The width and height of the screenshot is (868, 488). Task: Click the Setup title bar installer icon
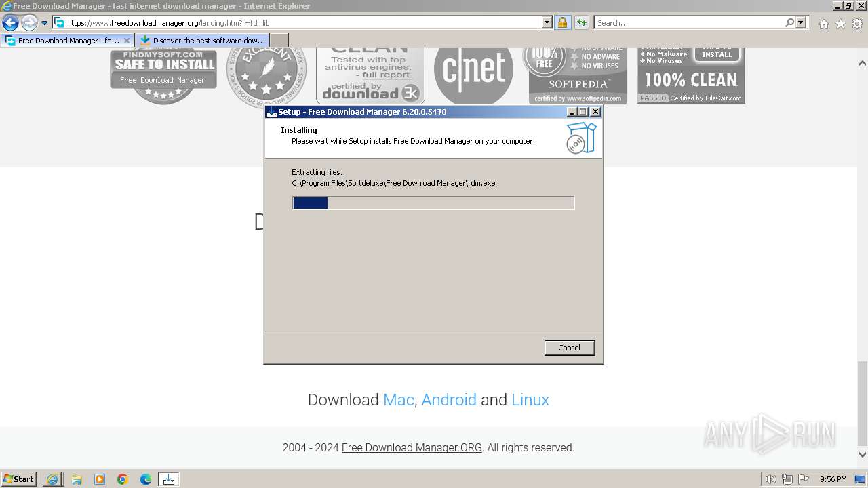[x=271, y=112]
